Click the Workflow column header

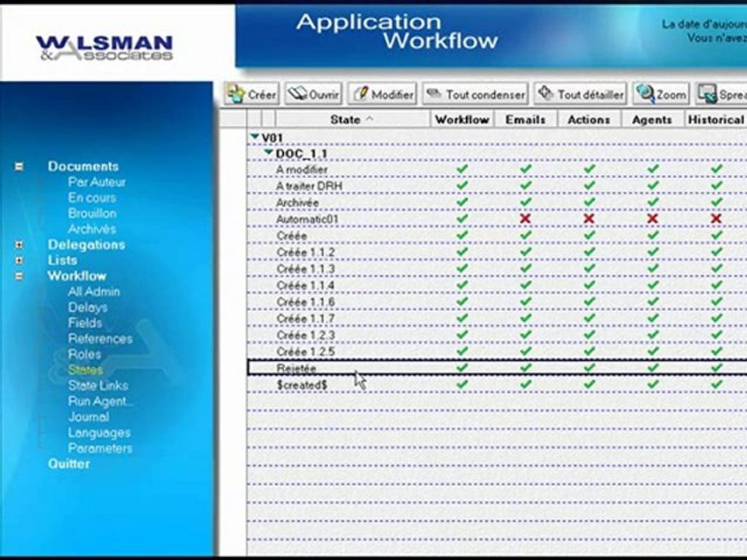(x=462, y=119)
